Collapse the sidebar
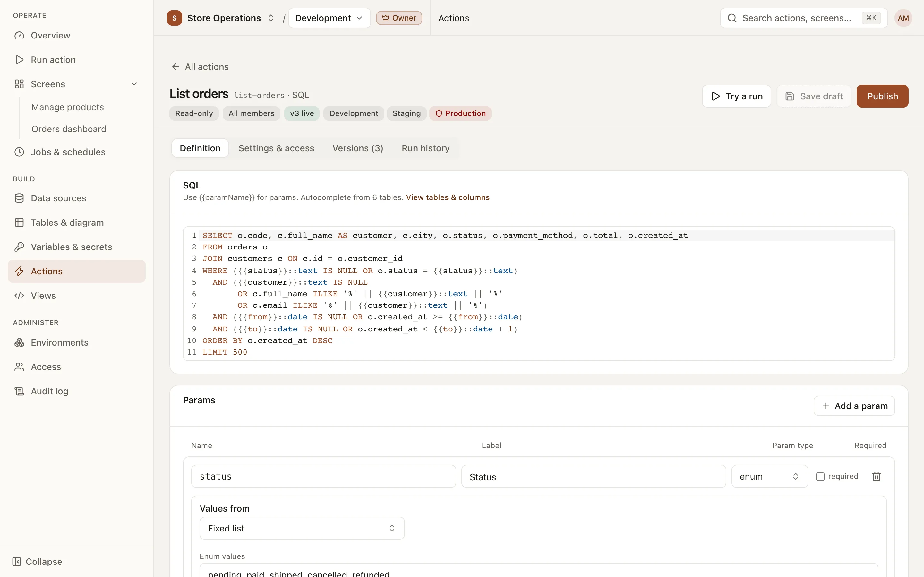 37,562
